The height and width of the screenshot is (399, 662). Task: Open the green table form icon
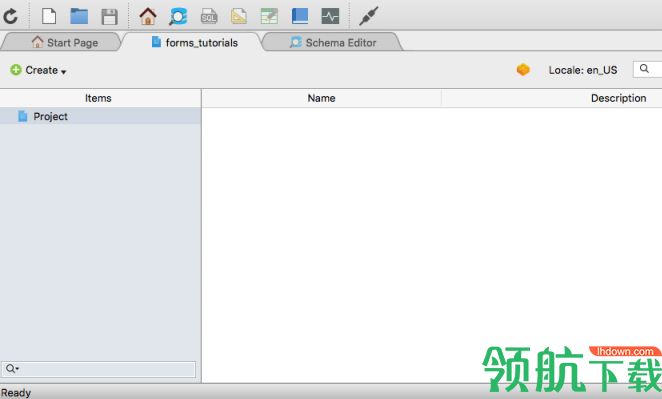tap(269, 16)
